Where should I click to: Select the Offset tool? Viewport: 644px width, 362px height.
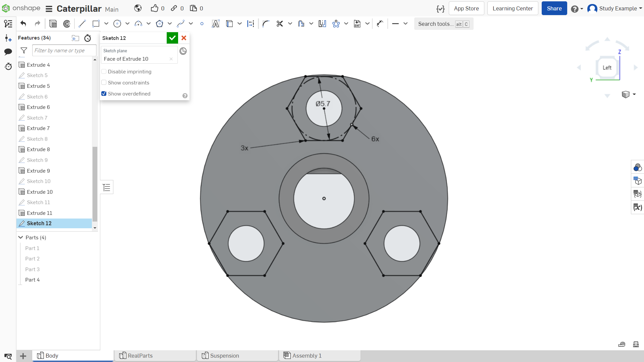tap(301, 24)
